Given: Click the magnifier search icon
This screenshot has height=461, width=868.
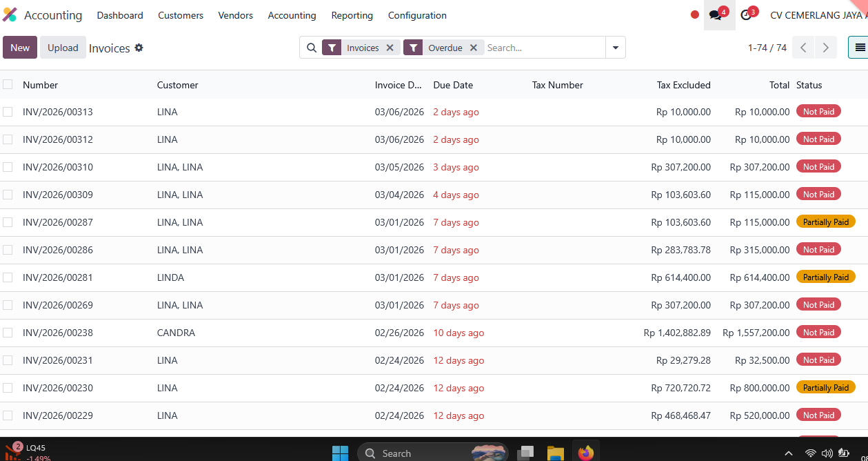Looking at the screenshot, I should pyautogui.click(x=312, y=48).
